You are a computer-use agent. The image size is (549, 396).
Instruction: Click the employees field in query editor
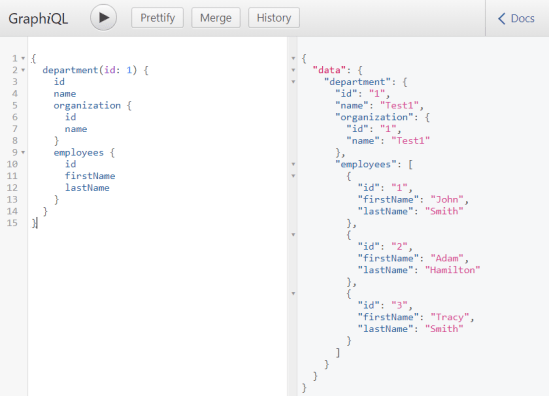pos(79,153)
